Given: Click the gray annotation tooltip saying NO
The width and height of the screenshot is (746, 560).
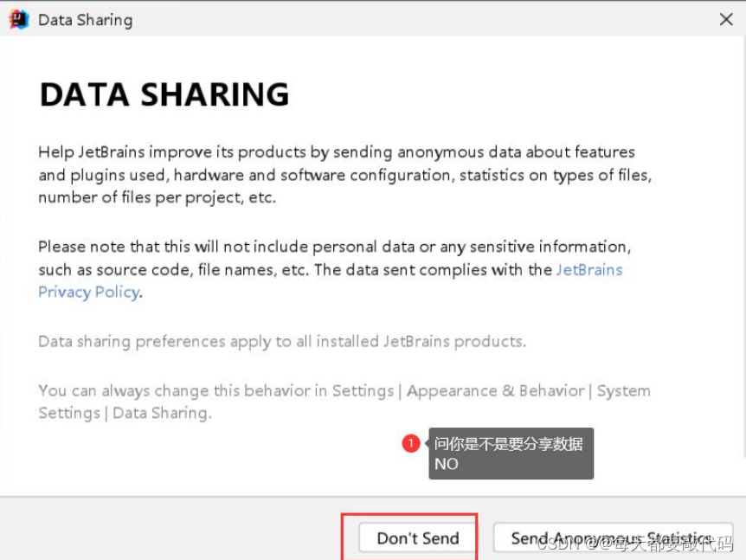Looking at the screenshot, I should pyautogui.click(x=510, y=454).
